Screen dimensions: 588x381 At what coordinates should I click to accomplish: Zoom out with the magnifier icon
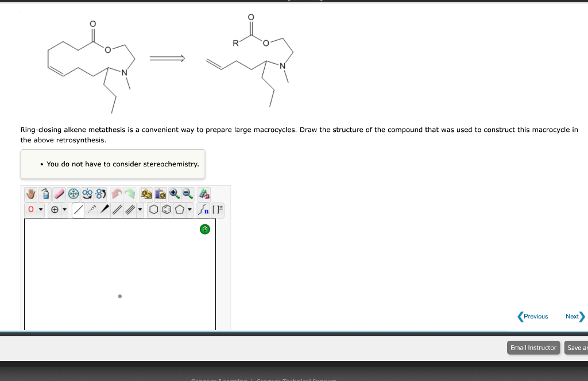pyautogui.click(x=187, y=195)
